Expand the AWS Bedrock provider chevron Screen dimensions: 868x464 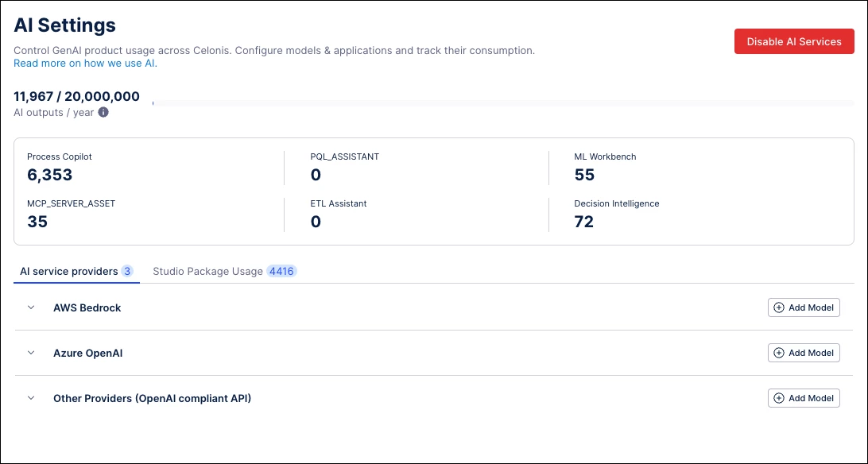point(31,307)
